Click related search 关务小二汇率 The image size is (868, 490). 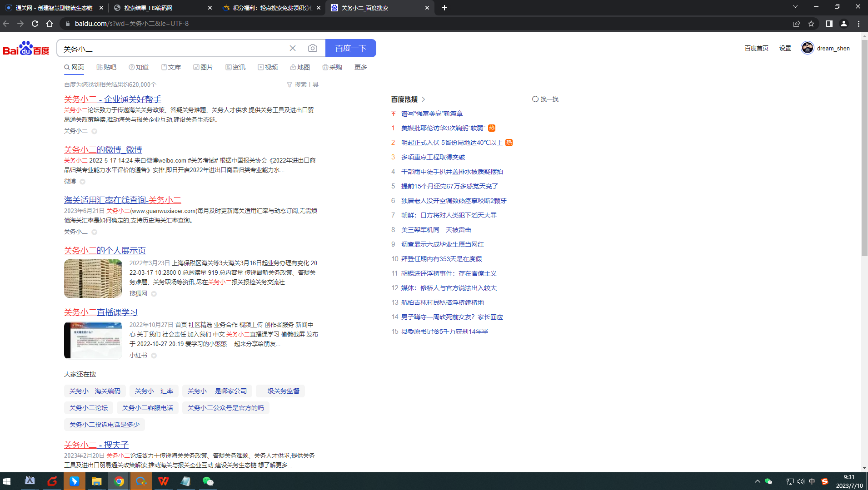pos(154,391)
